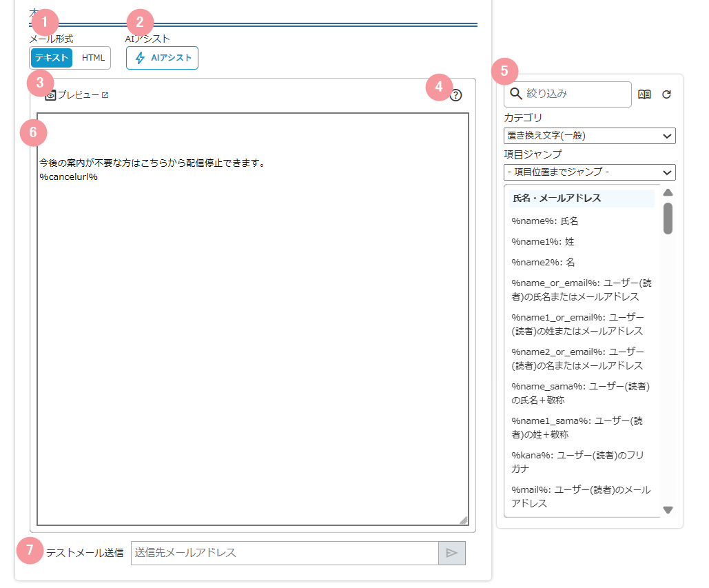The width and height of the screenshot is (709, 588).
Task: Click scrollbar up arrow in placeholder list
Action: coord(668,193)
